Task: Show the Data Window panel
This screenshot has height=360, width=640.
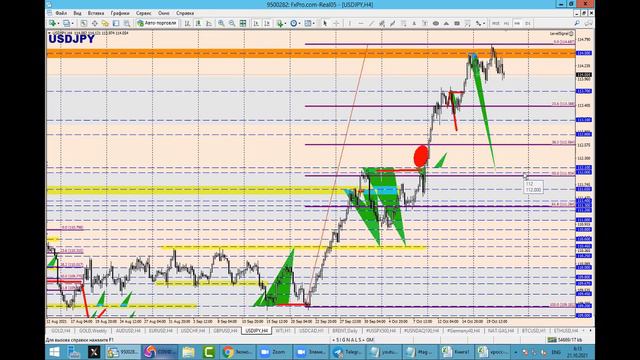Action: click(x=94, y=23)
